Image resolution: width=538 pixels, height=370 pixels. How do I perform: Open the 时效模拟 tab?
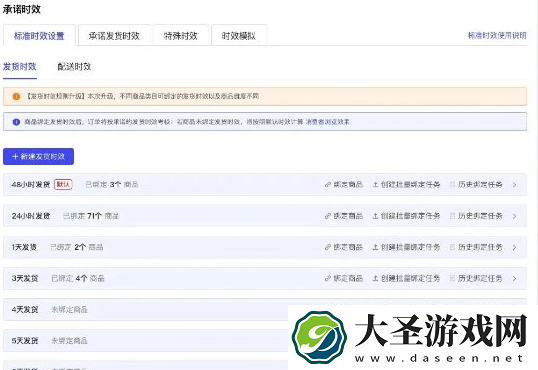239,36
